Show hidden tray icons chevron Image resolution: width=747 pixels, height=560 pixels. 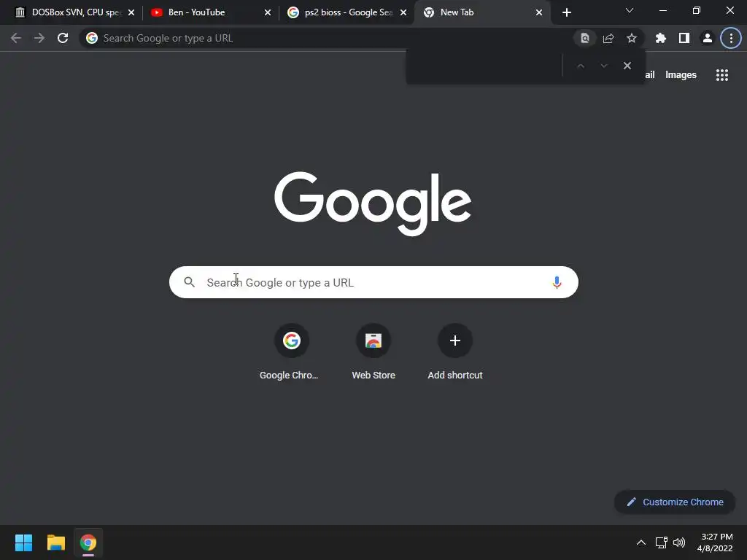pos(641,542)
